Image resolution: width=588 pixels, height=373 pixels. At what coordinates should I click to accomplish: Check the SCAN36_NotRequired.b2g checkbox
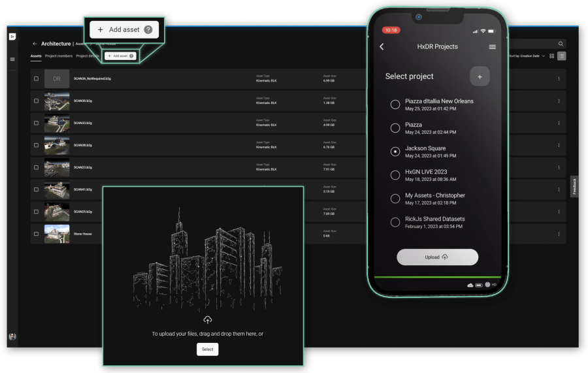tap(37, 79)
